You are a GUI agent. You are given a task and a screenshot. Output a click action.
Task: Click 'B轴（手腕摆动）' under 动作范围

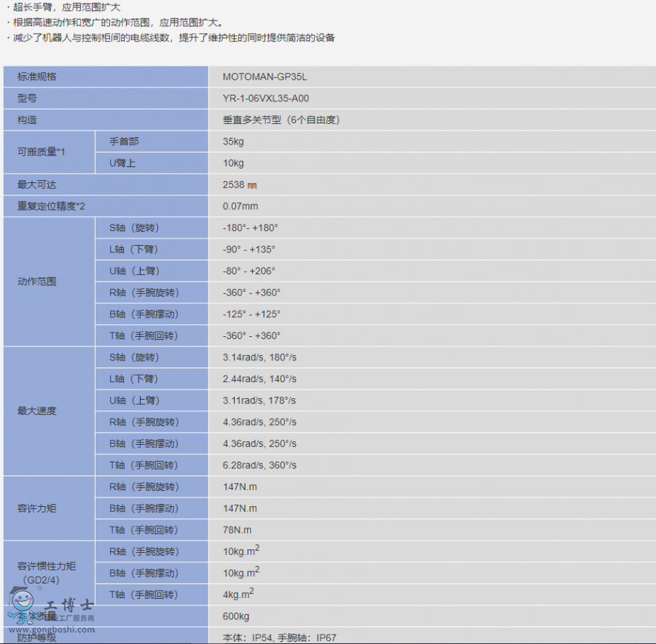click(144, 314)
